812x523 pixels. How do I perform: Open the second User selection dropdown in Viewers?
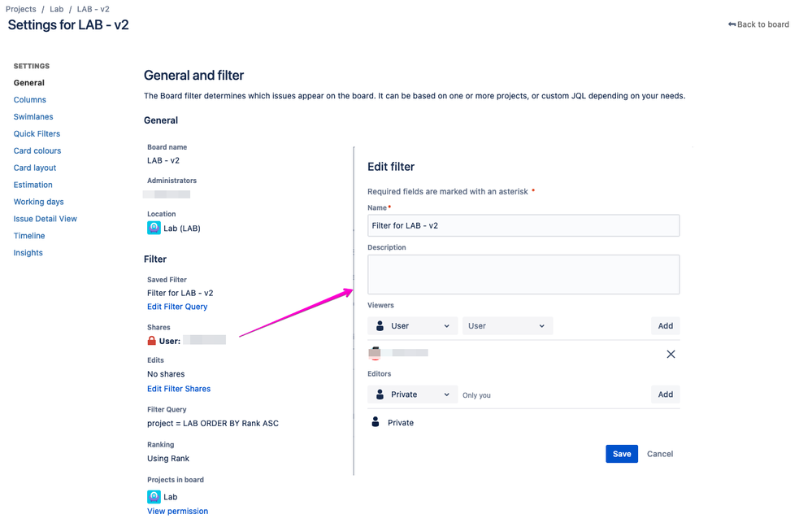point(507,325)
